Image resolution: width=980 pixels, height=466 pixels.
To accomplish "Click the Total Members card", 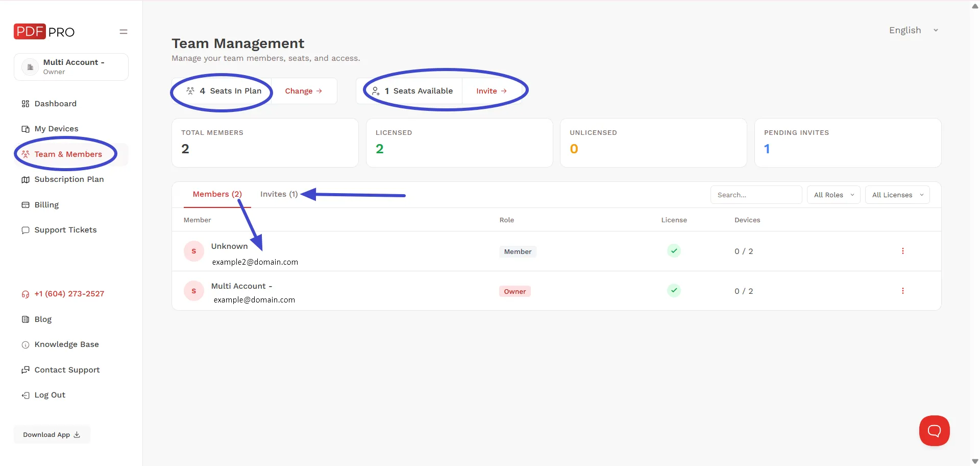I will 265,143.
